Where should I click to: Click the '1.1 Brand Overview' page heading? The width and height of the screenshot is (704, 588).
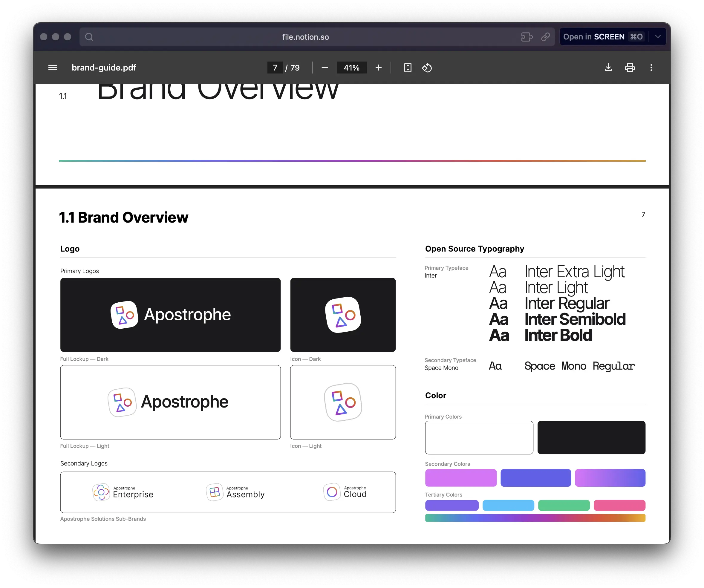point(124,217)
